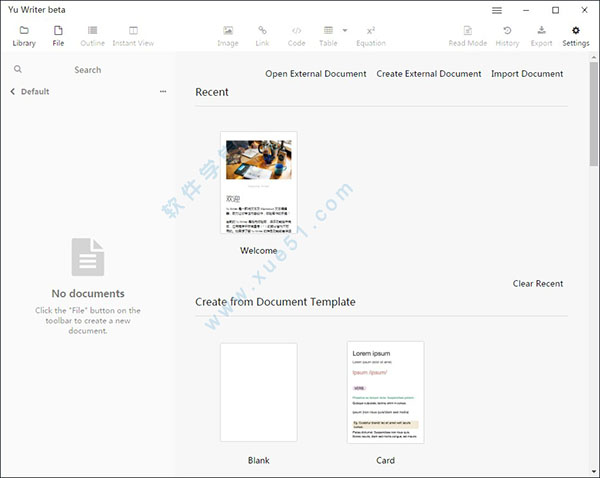Click the scrollbar down arrow

(x=593, y=471)
